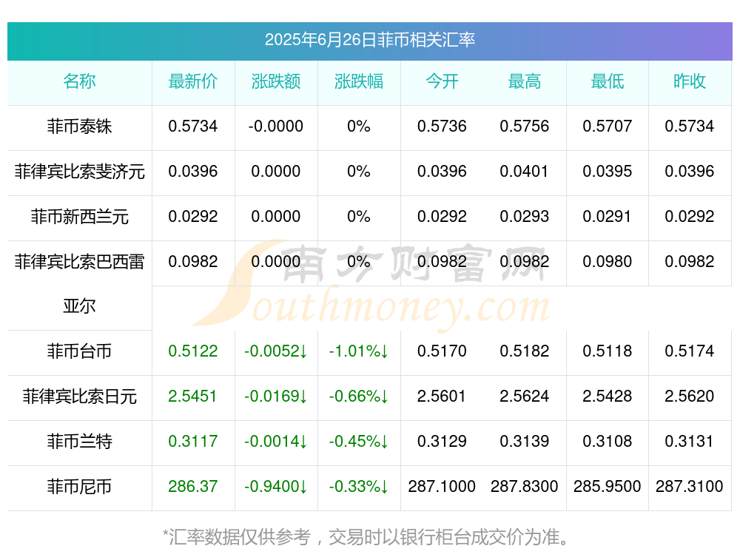Image resolution: width=740 pixels, height=560 pixels.
Task: Select the 286.37 latest price cell
Action: tap(193, 487)
